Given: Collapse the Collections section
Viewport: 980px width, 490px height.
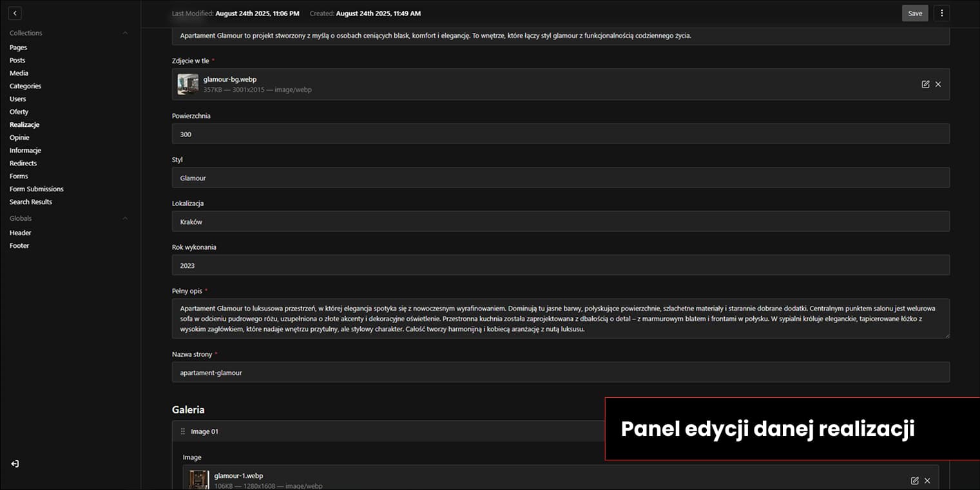Looking at the screenshot, I should [125, 33].
